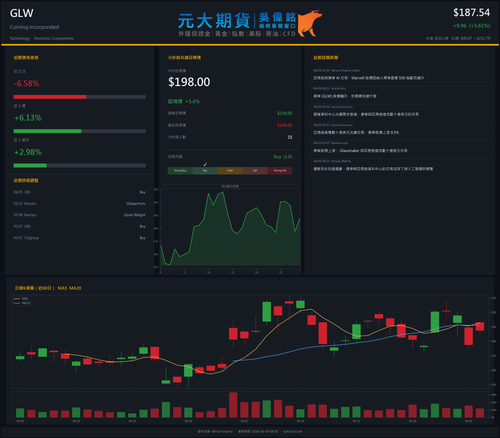The width and height of the screenshot is (500, 438).
Task: Click the 05/07 UBS rating row
Action: pyautogui.click(x=80, y=226)
